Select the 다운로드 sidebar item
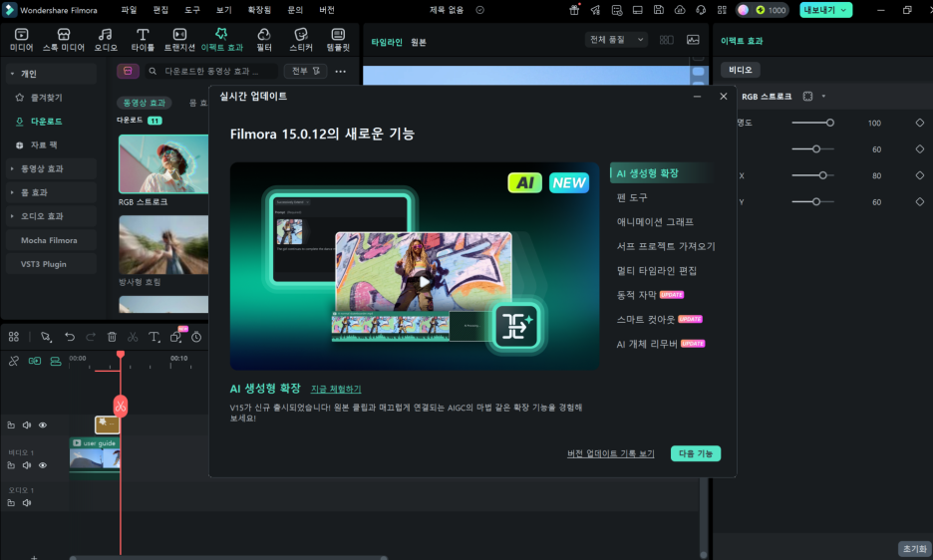 click(x=47, y=122)
